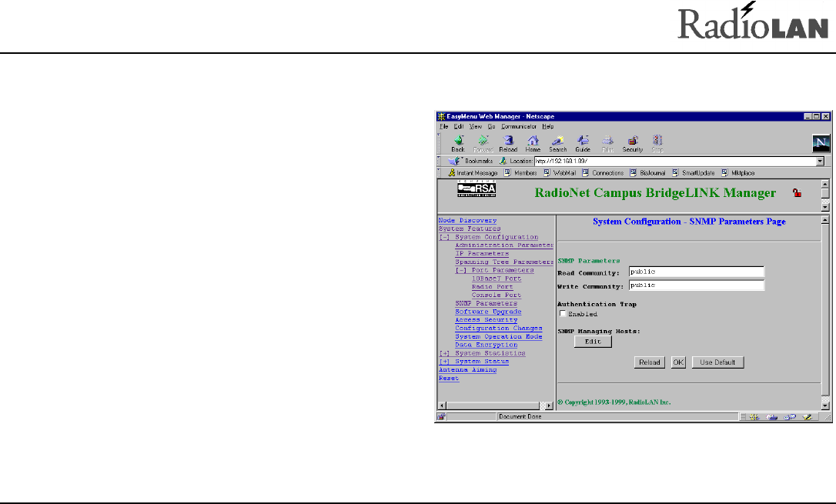
Task: Click the Reload form button
Action: click(650, 362)
